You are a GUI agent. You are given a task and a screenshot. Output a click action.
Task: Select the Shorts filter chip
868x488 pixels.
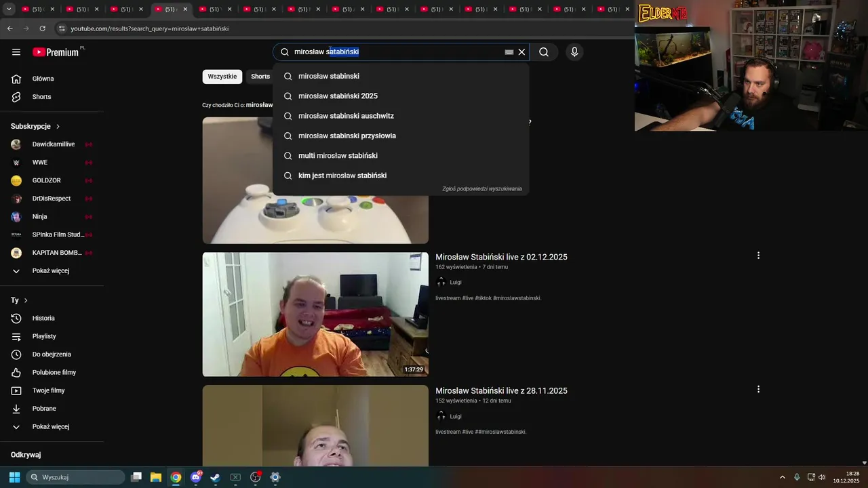coord(260,77)
